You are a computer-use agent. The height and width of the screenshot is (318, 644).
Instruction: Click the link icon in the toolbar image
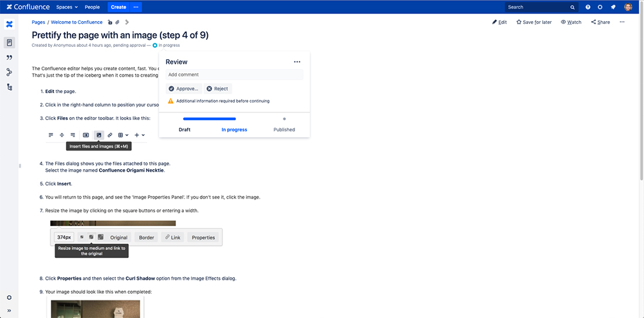[x=110, y=135]
